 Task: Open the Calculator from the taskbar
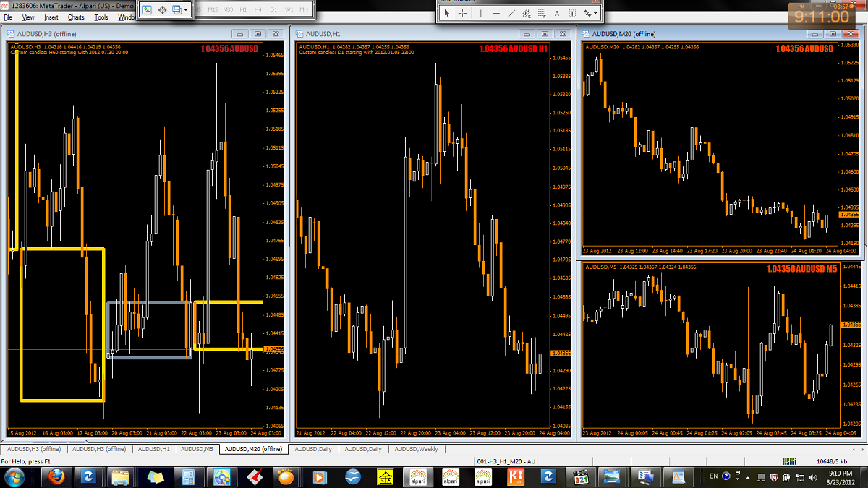click(188, 476)
